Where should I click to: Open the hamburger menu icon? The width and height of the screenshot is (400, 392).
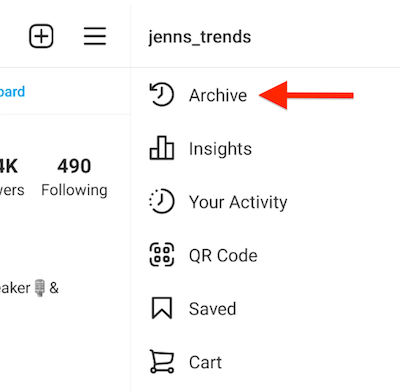coord(95,36)
